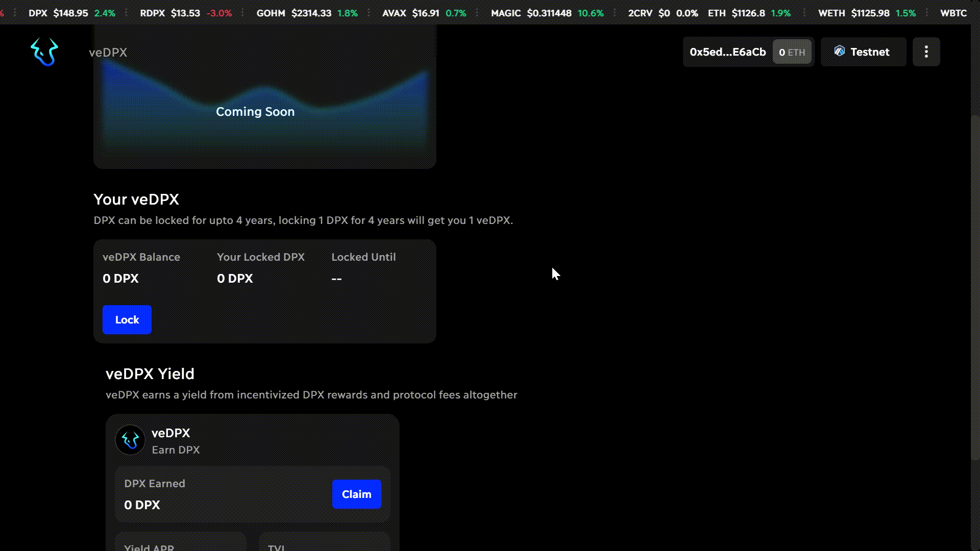Click the veDPX token icon in the yield card
Viewport: 980px width, 551px height.
point(130,440)
